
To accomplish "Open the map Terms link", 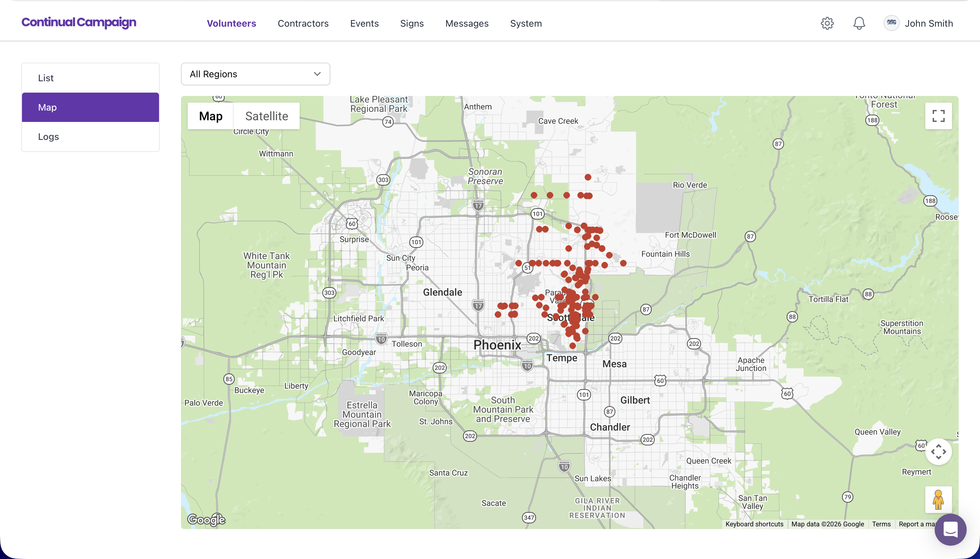I will pos(881,524).
